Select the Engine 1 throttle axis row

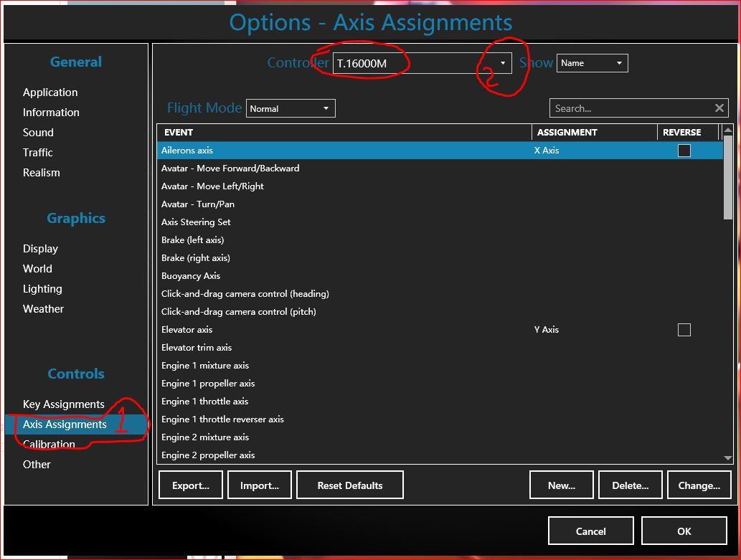(205, 402)
